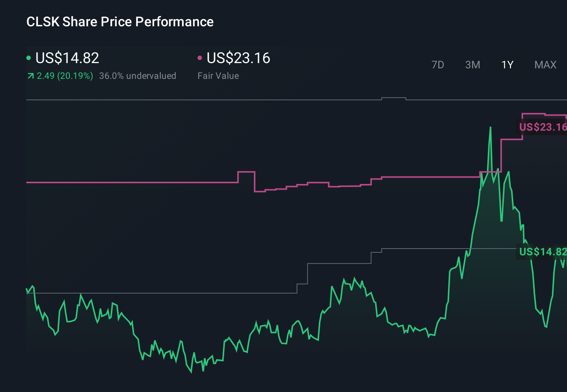Toggle the fair value series via pink dot
The width and height of the screenshot is (567, 392).
pos(200,57)
